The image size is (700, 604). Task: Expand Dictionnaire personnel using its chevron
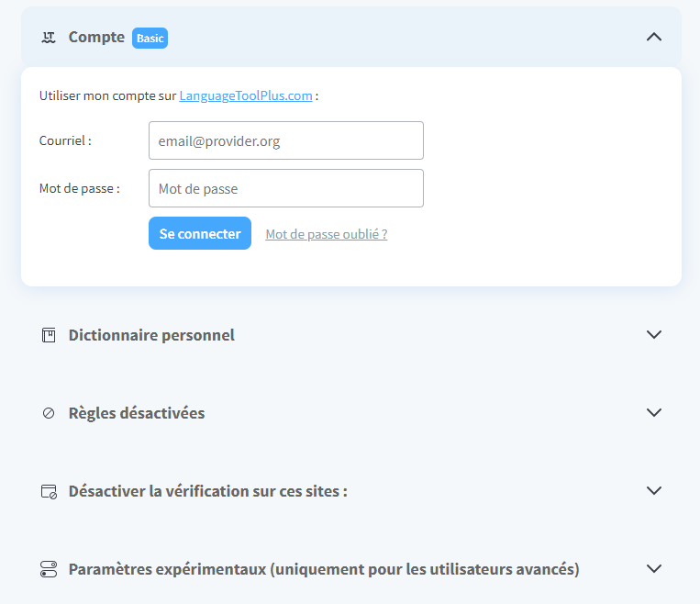[x=653, y=335]
